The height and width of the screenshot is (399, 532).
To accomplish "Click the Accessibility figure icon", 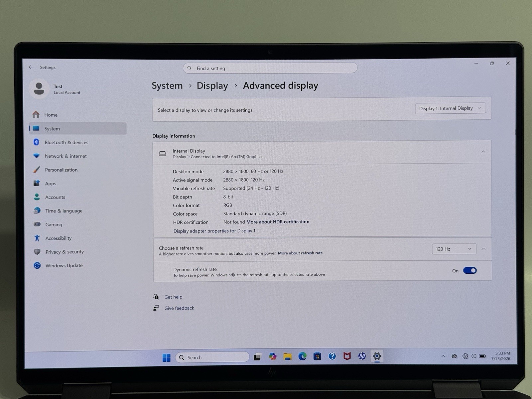I will click(x=37, y=238).
